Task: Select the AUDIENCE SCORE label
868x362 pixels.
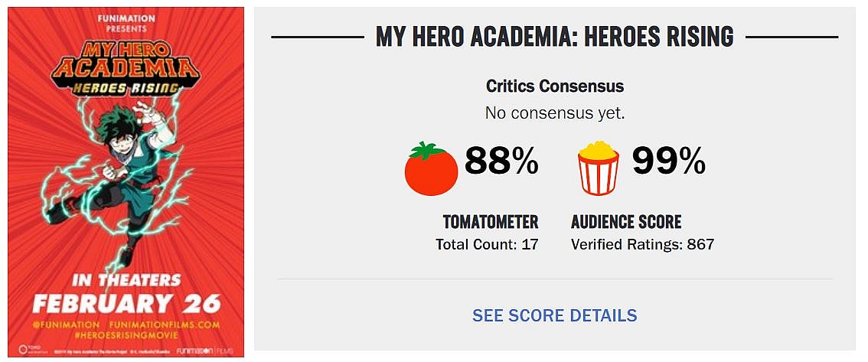Action: 626,222
